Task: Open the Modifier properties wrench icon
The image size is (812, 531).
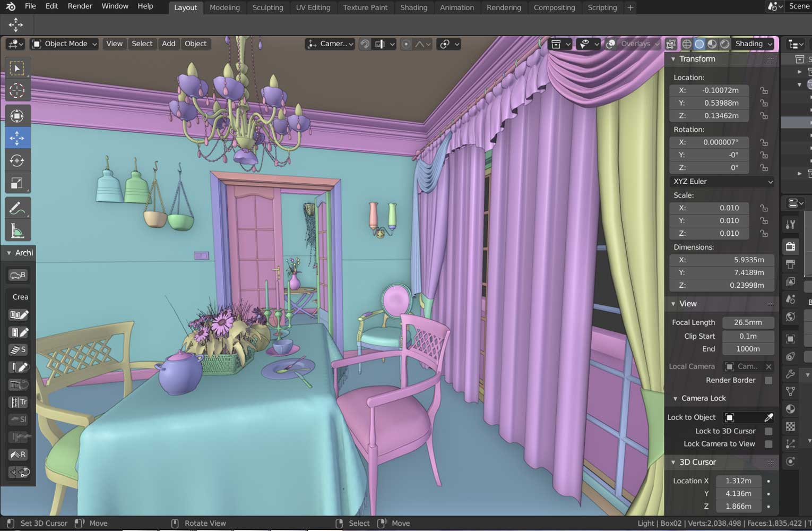Action: tap(790, 374)
